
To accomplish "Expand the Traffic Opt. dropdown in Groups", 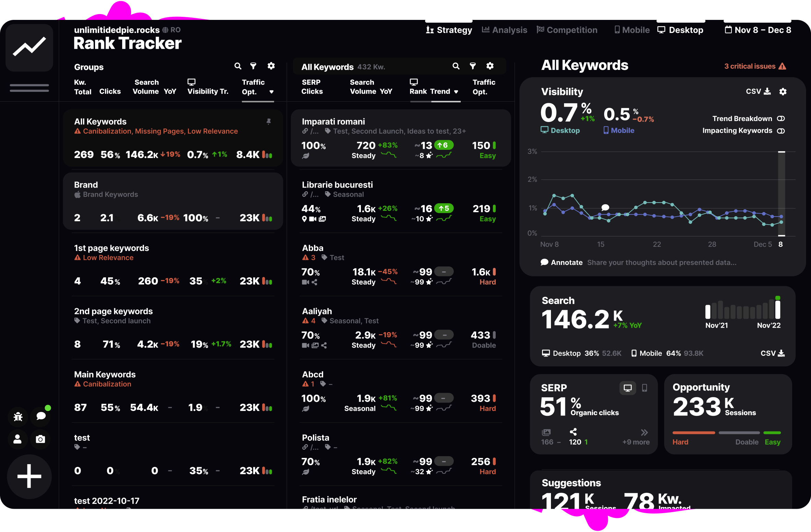I will coord(271,92).
